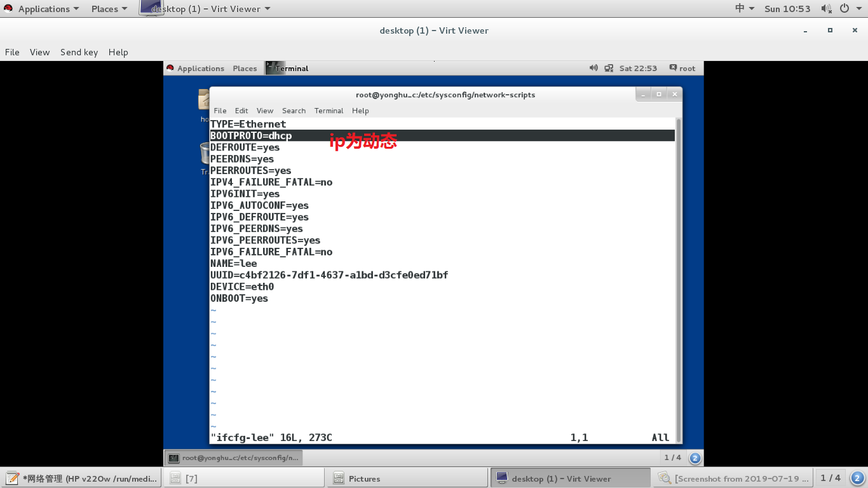Close the Virt Viewer window
Screen dimensions: 868x488
pyautogui.click(x=853, y=30)
